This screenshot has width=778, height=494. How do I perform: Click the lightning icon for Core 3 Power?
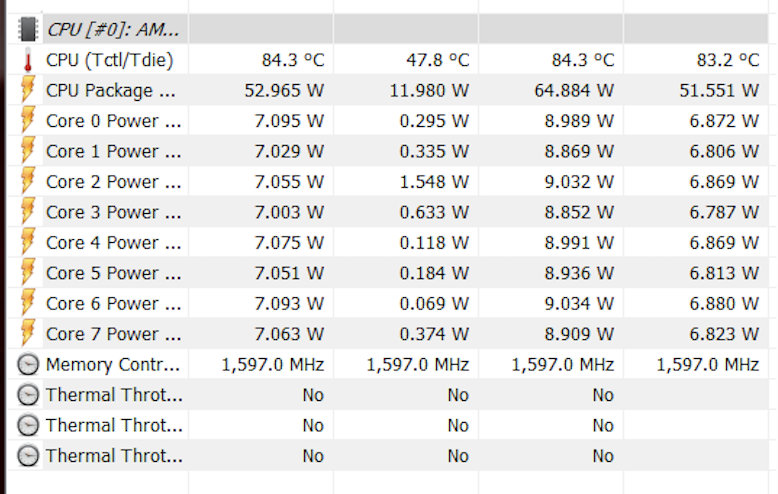(x=28, y=212)
